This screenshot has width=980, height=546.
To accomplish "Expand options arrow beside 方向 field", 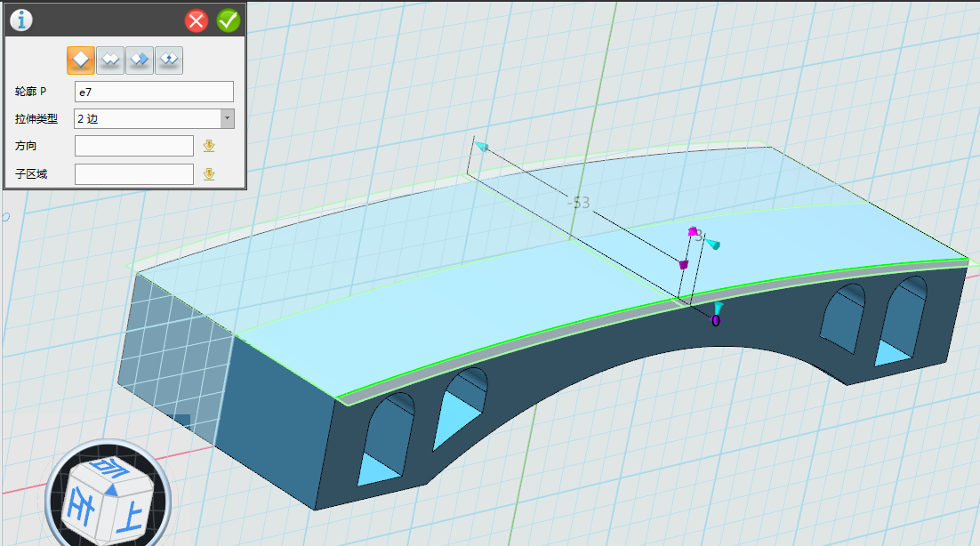I will (209, 146).
